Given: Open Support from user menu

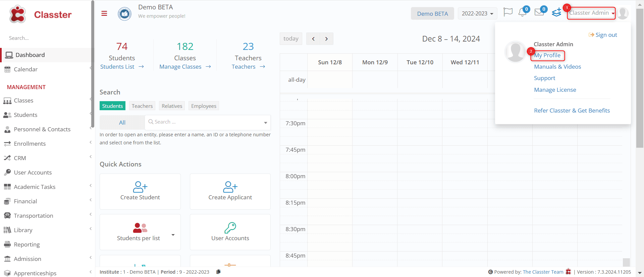Looking at the screenshot, I should point(544,78).
